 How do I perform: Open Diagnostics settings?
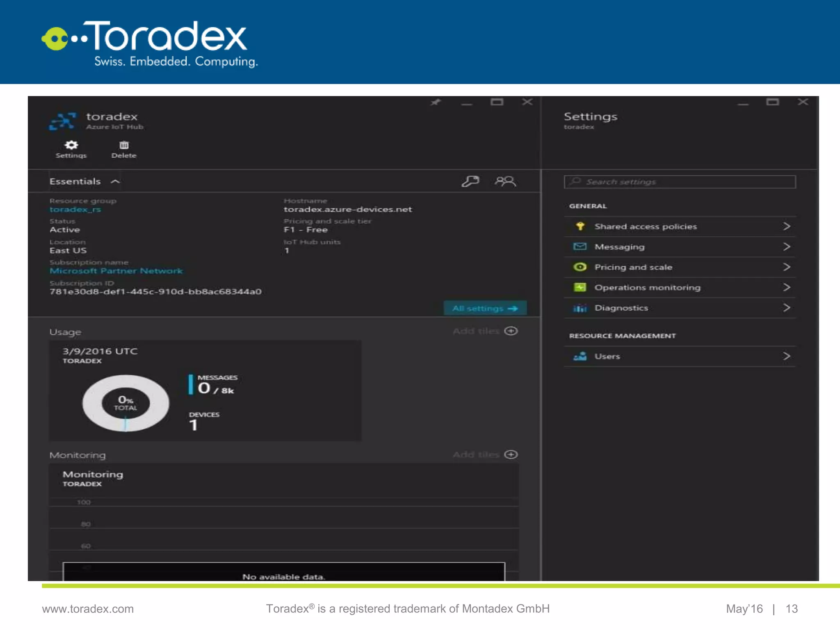[680, 308]
